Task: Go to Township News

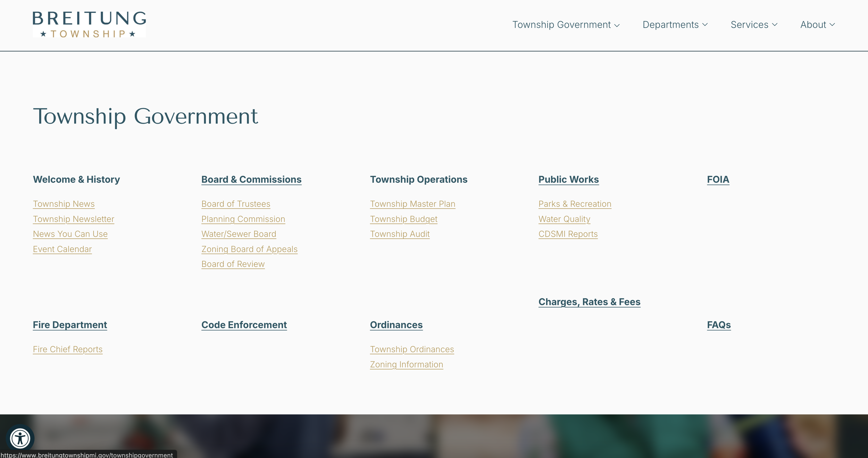Action: 64,204
